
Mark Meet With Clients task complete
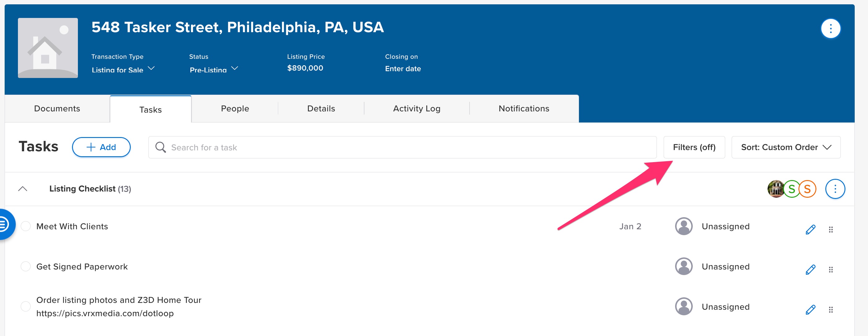click(26, 226)
